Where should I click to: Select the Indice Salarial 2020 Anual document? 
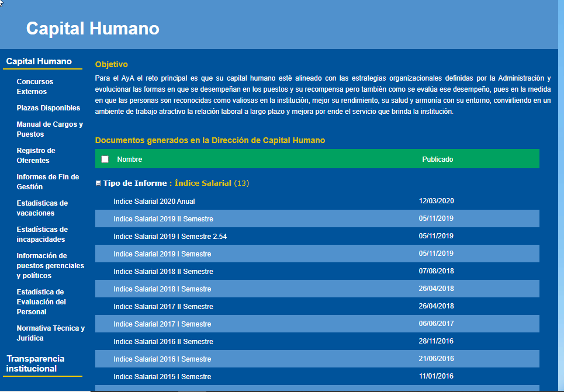click(x=154, y=201)
